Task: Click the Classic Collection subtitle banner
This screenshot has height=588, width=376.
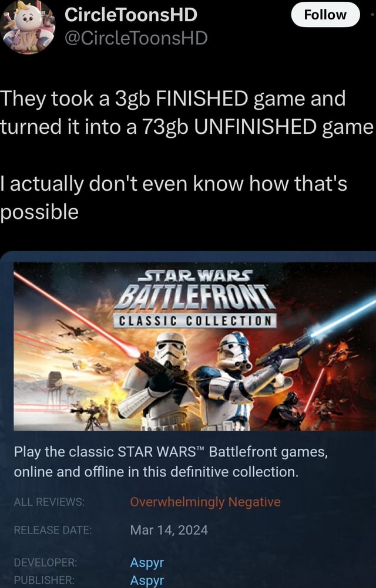Action: tap(195, 320)
